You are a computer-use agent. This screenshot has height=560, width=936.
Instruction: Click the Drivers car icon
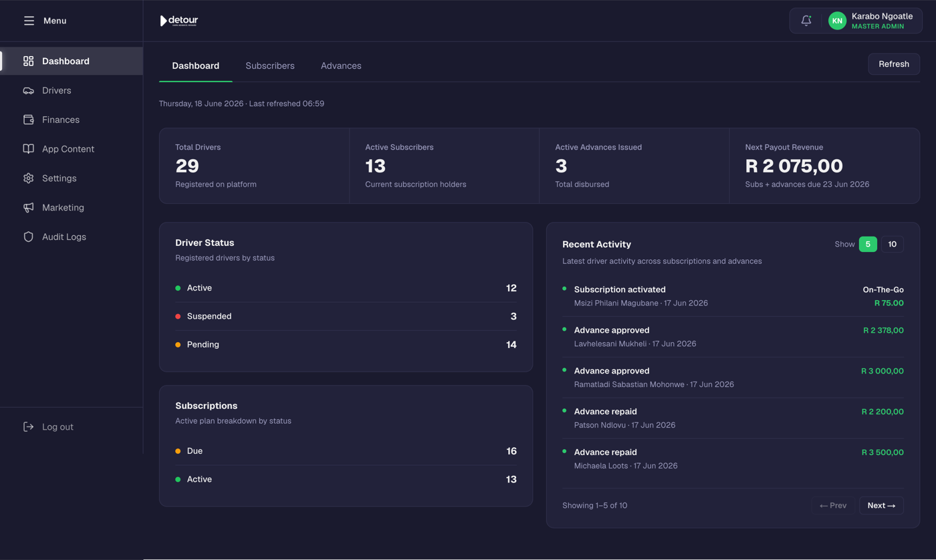(28, 90)
